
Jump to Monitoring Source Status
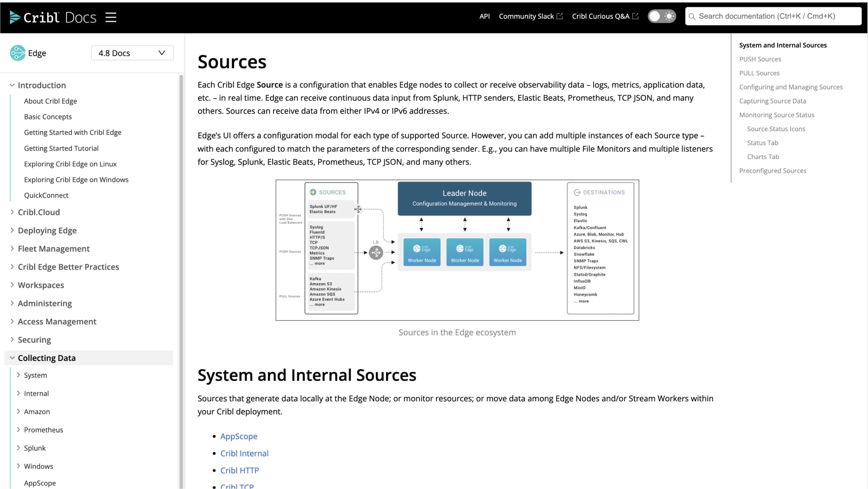[x=777, y=115]
